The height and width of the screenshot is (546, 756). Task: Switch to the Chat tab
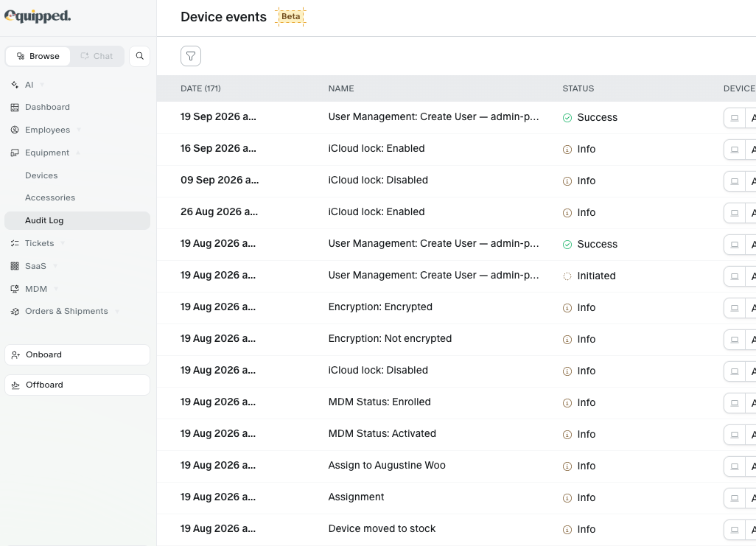pos(97,56)
